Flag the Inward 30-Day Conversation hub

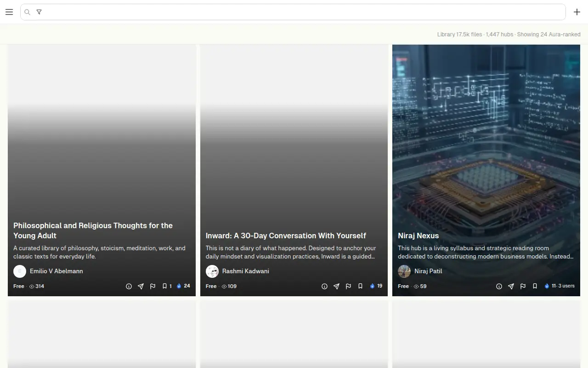[x=348, y=286]
